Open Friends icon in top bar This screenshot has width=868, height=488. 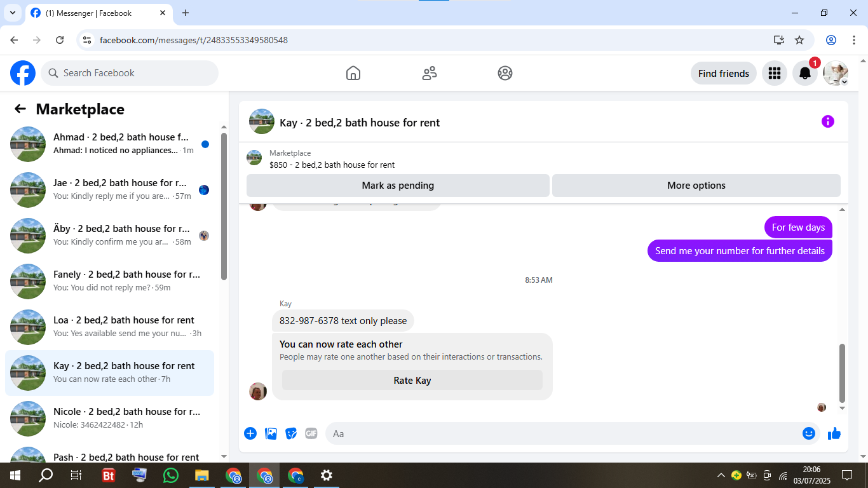click(430, 73)
